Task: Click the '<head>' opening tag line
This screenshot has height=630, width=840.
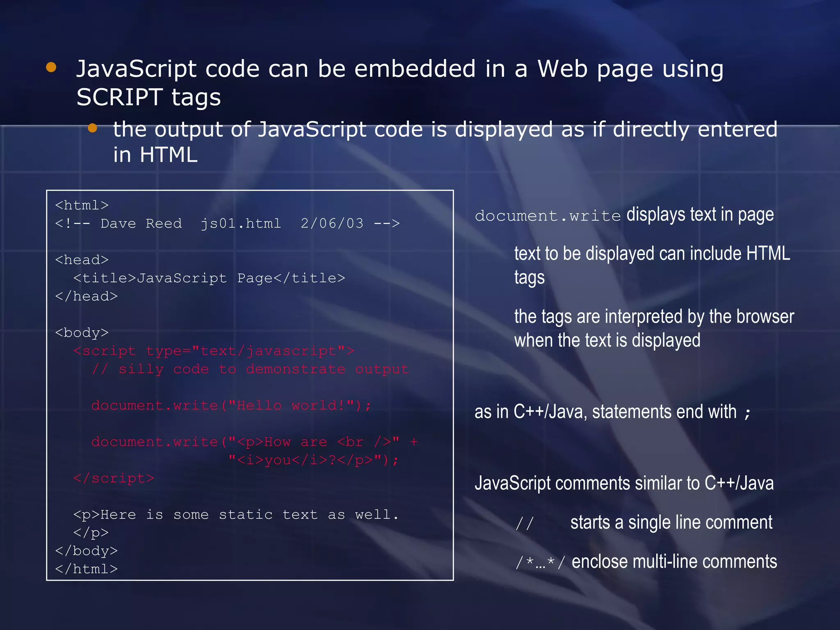Action: coord(82,260)
